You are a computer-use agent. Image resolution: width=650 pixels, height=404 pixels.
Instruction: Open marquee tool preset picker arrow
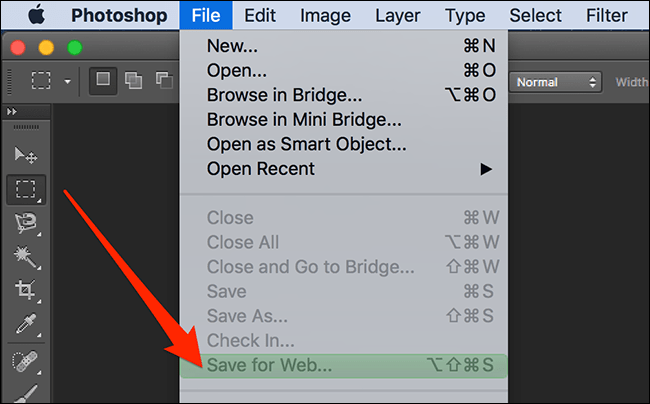(67, 82)
